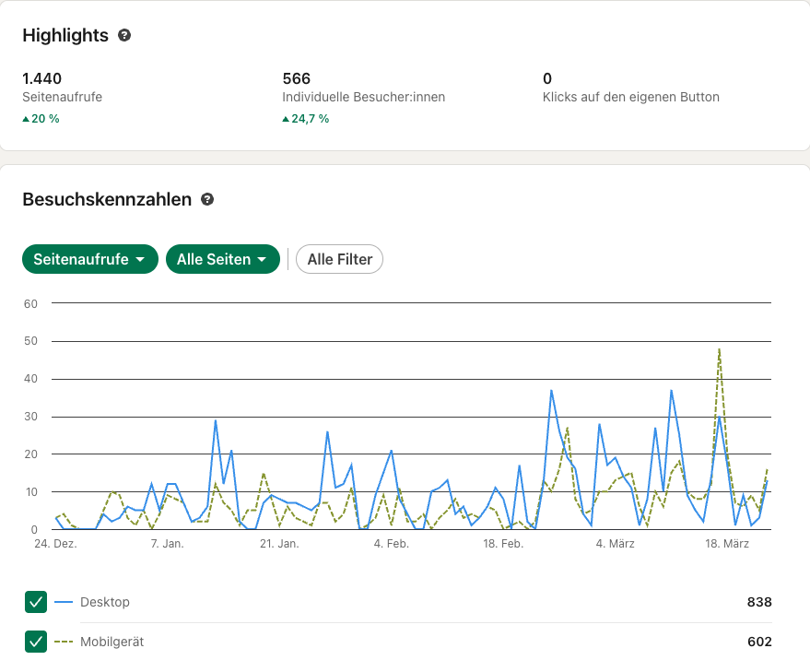Open the Highlights help icon

pos(124,35)
